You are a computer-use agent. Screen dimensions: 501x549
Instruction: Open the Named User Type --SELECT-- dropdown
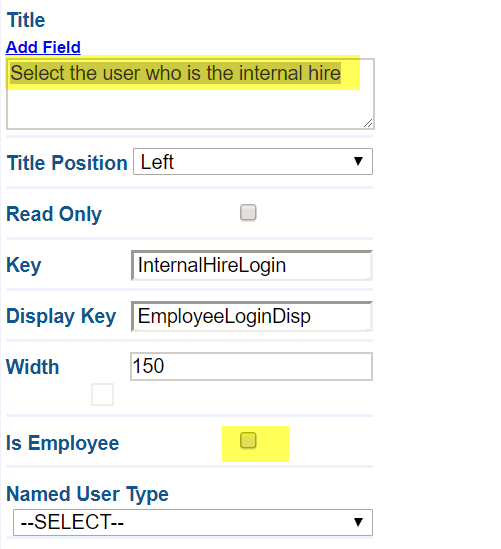click(x=193, y=522)
